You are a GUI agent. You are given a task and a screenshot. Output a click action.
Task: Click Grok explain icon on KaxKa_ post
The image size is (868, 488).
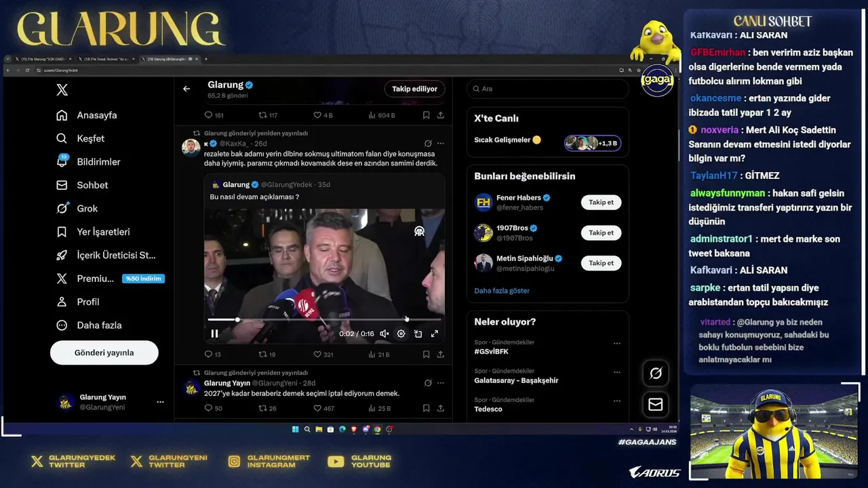[428, 144]
